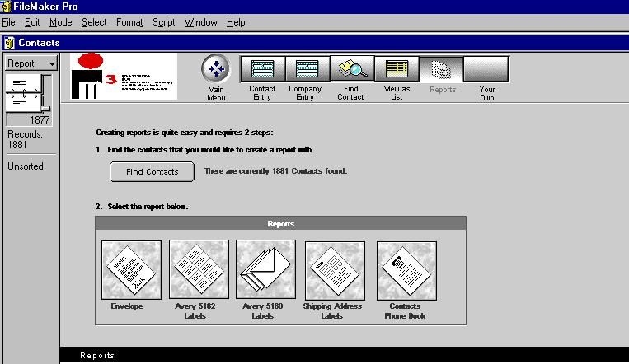Open the File menu
The height and width of the screenshot is (364, 629).
click(9, 22)
